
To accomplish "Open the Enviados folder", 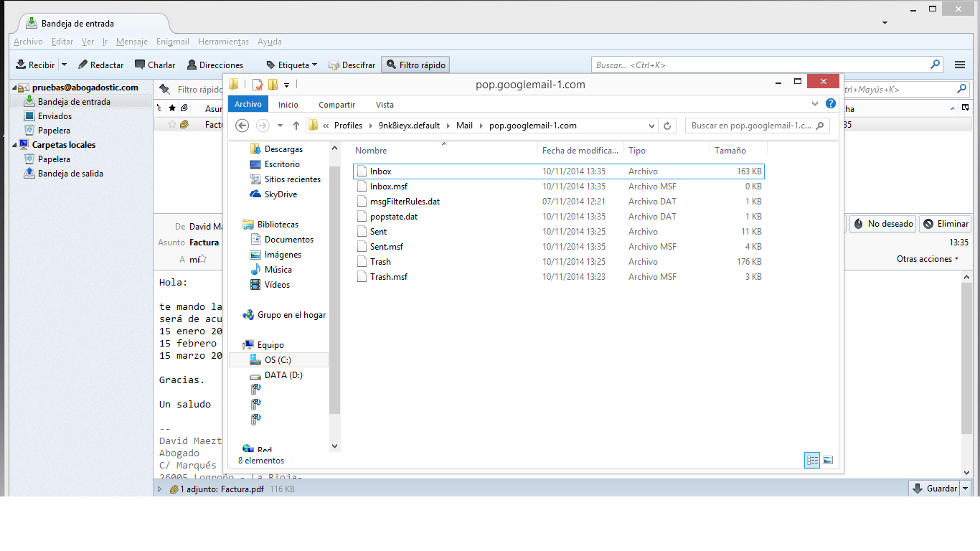I will pos(55,116).
